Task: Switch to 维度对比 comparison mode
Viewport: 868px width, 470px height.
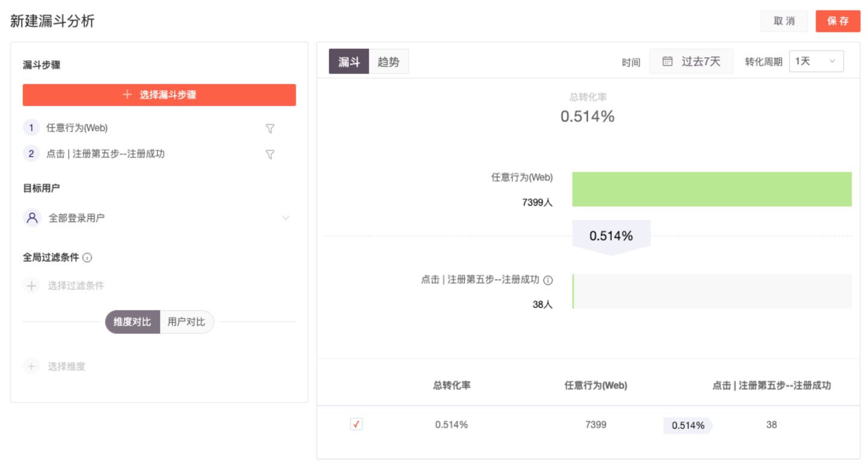Action: (133, 322)
